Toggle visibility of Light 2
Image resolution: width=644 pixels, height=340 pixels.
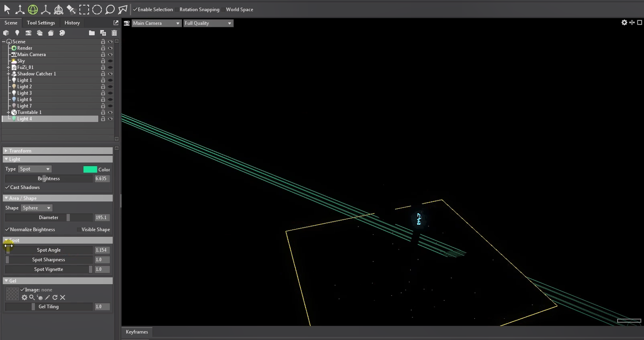tap(110, 87)
